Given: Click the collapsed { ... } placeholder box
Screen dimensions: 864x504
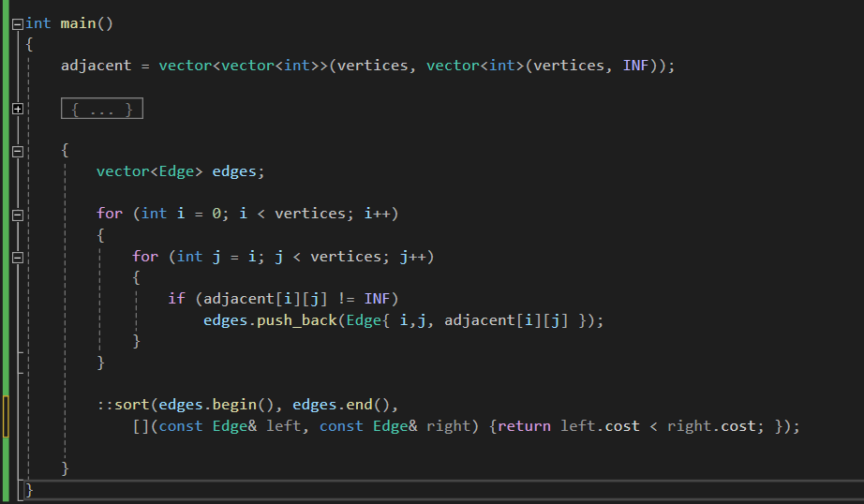Looking at the screenshot, I should point(102,109).
